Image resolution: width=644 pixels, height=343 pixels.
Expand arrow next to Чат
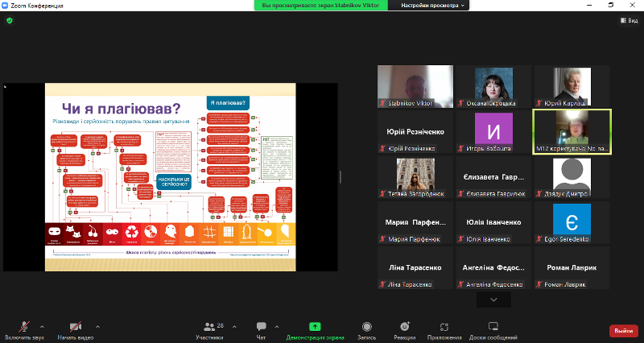[x=276, y=327]
